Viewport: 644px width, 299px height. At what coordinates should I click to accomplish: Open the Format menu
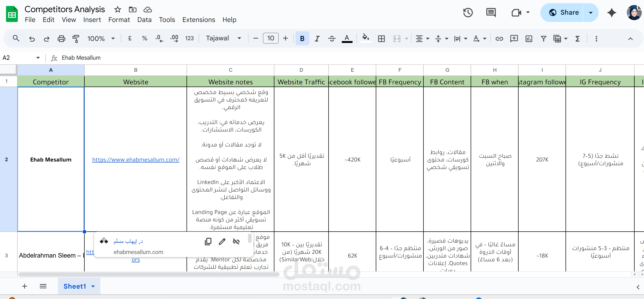pyautogui.click(x=119, y=20)
